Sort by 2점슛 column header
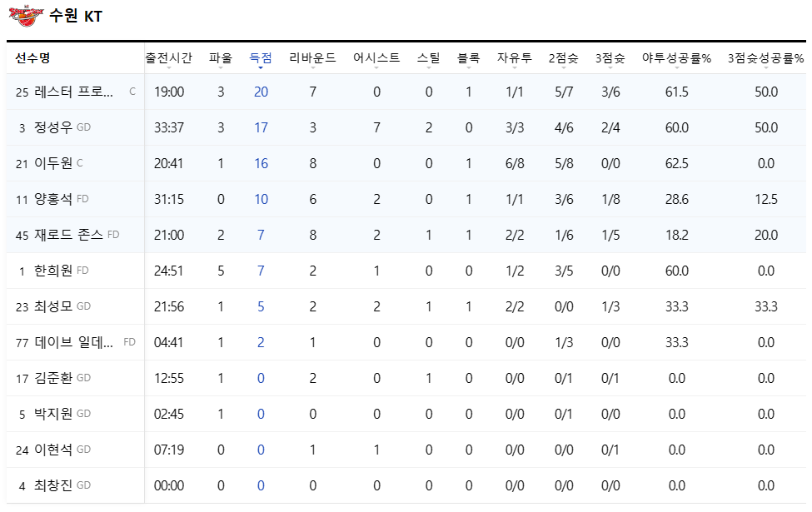This screenshot has width=812, height=512. [x=564, y=58]
